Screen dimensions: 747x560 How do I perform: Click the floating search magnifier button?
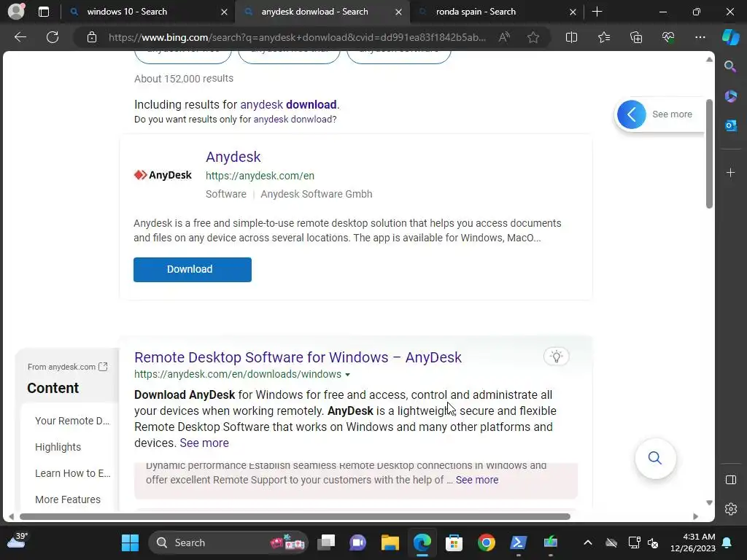click(655, 458)
